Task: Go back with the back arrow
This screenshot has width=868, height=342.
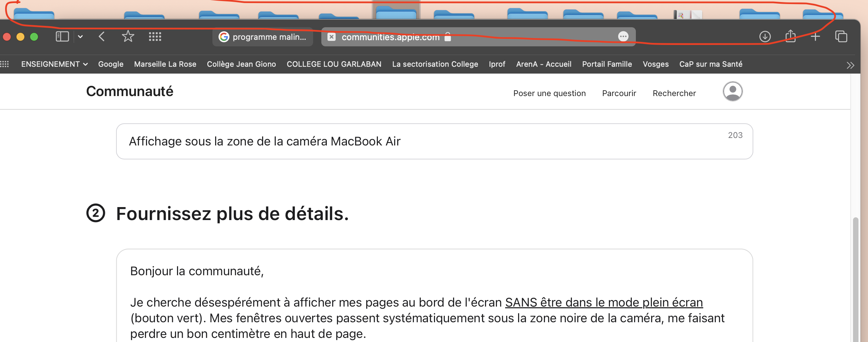Action: (101, 36)
